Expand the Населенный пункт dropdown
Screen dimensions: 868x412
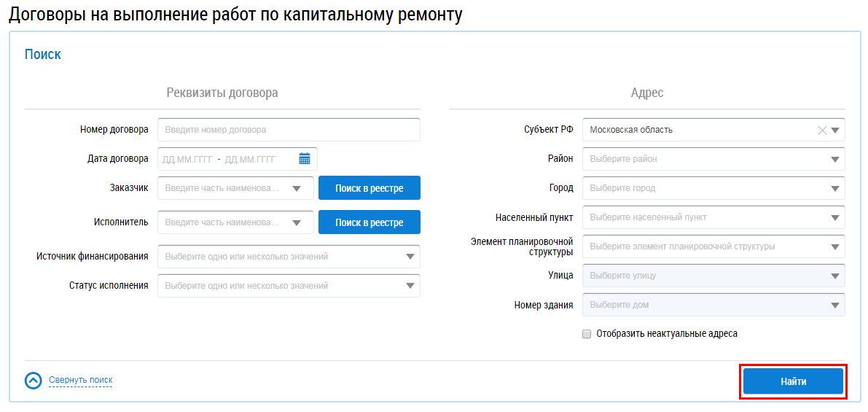pyautogui.click(x=835, y=217)
